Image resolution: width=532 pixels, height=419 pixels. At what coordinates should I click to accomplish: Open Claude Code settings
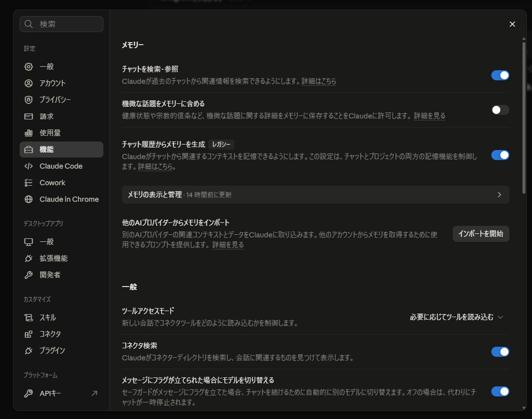(62, 166)
